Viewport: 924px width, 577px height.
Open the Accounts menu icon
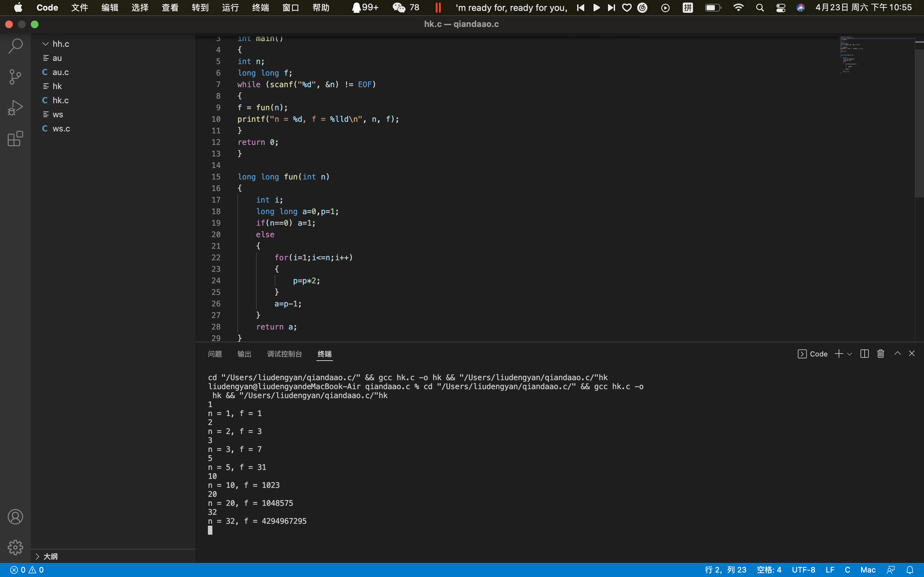pyautogui.click(x=15, y=517)
